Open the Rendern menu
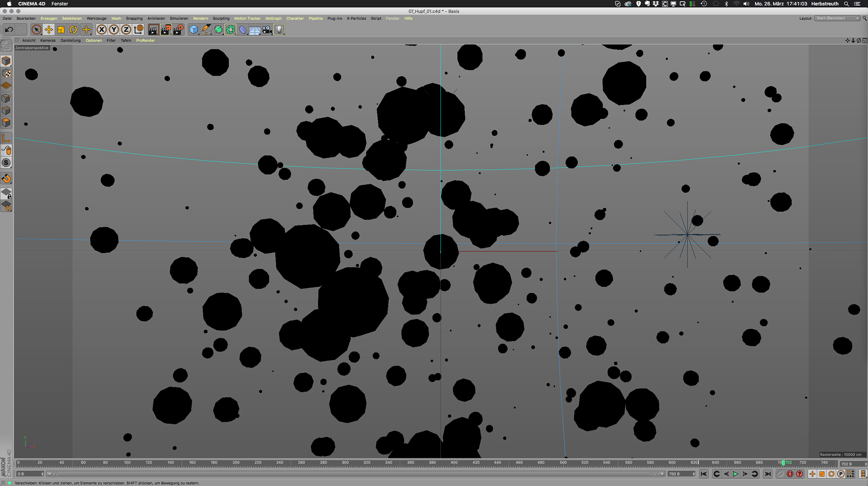 [x=200, y=19]
